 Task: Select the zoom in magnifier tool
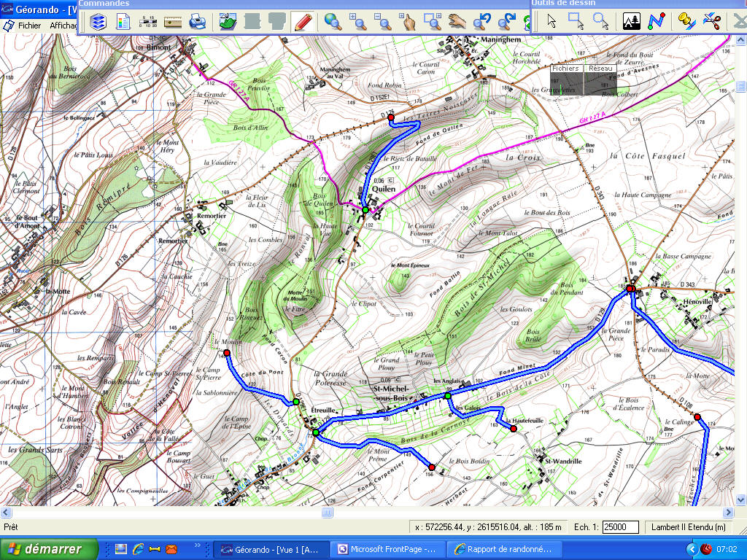pos(357,22)
